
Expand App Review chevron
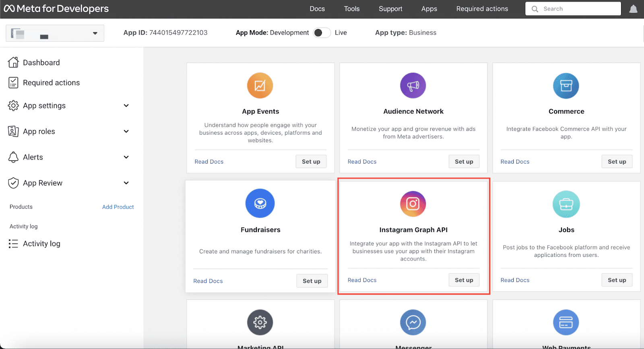pos(126,183)
